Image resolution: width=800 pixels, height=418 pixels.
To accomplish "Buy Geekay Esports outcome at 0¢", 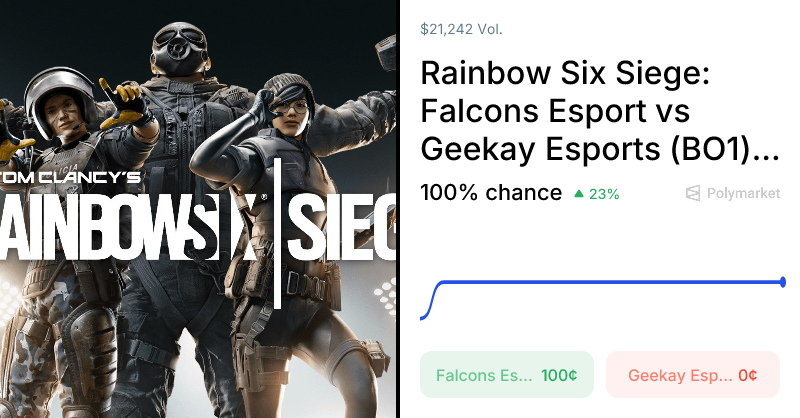I will coord(692,375).
